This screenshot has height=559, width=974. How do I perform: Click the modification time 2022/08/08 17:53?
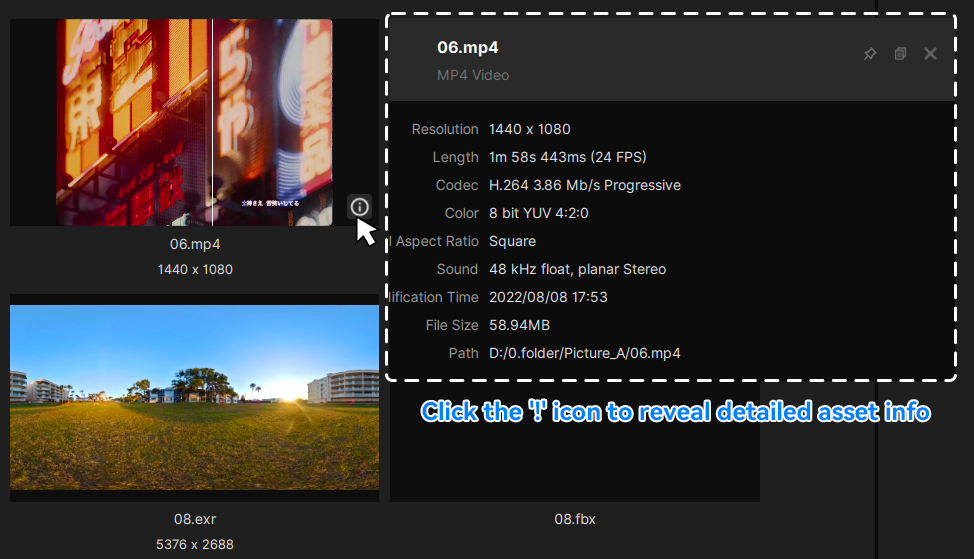[x=548, y=297]
